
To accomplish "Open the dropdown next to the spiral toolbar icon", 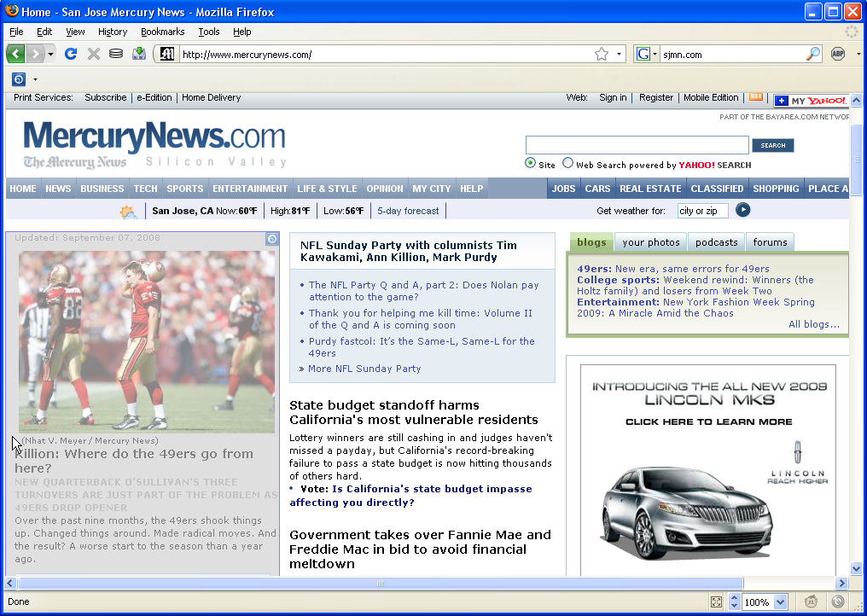I will coord(35,79).
